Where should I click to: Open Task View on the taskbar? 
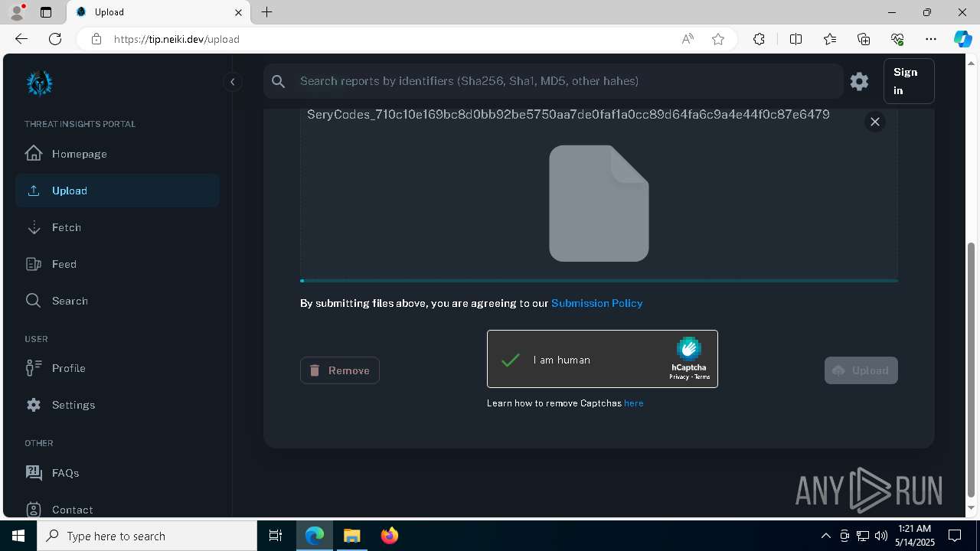pos(276,536)
